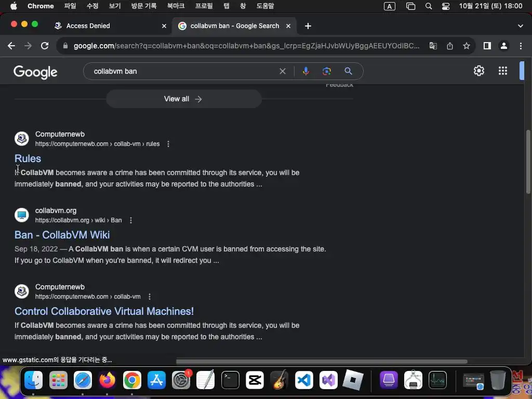The width and height of the screenshot is (532, 399).
Task: Open the Google apps grid
Action: click(503, 71)
